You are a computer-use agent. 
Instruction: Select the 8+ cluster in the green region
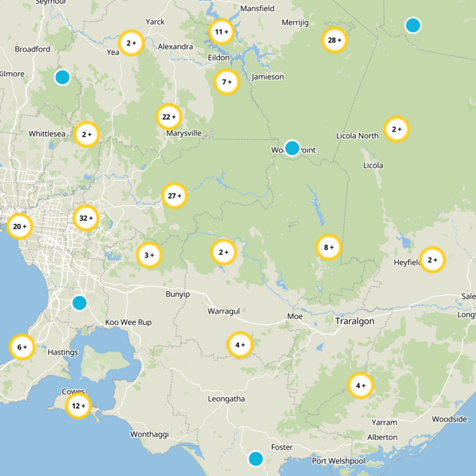(327, 246)
